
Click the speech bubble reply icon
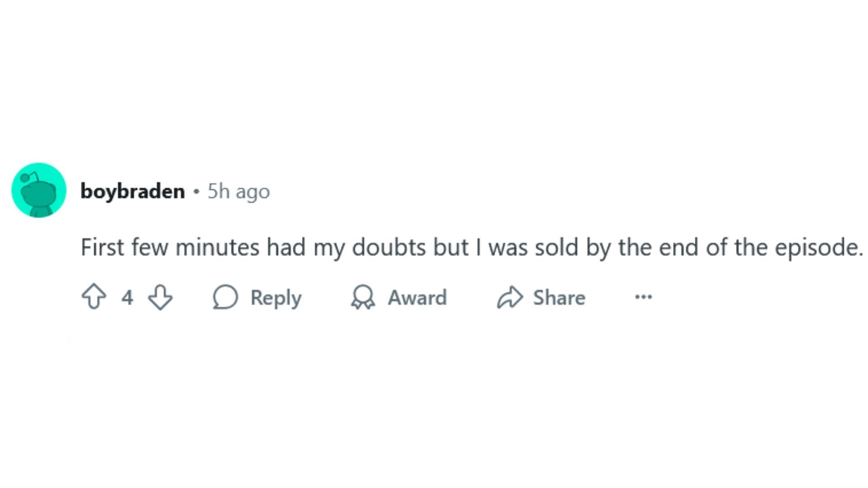point(225,297)
